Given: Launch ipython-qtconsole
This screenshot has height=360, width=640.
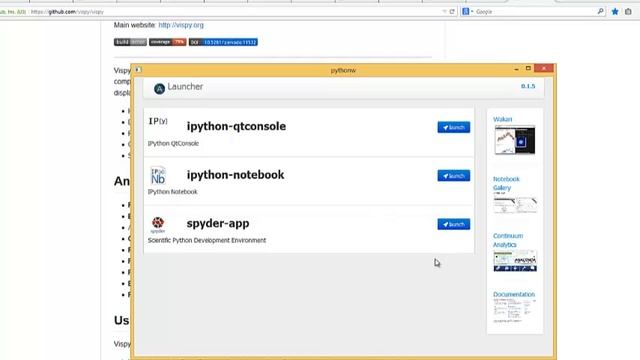Looking at the screenshot, I should (453, 127).
